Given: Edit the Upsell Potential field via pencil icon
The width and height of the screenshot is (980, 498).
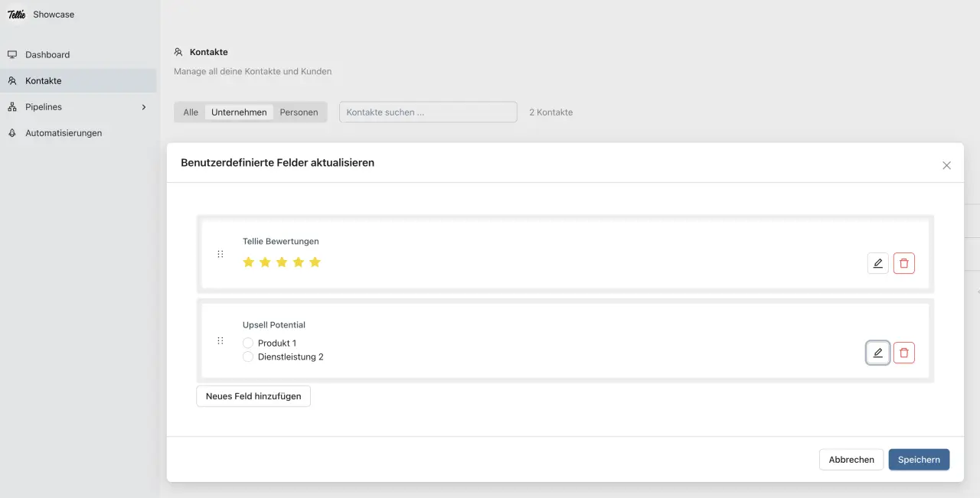Looking at the screenshot, I should pyautogui.click(x=877, y=353).
